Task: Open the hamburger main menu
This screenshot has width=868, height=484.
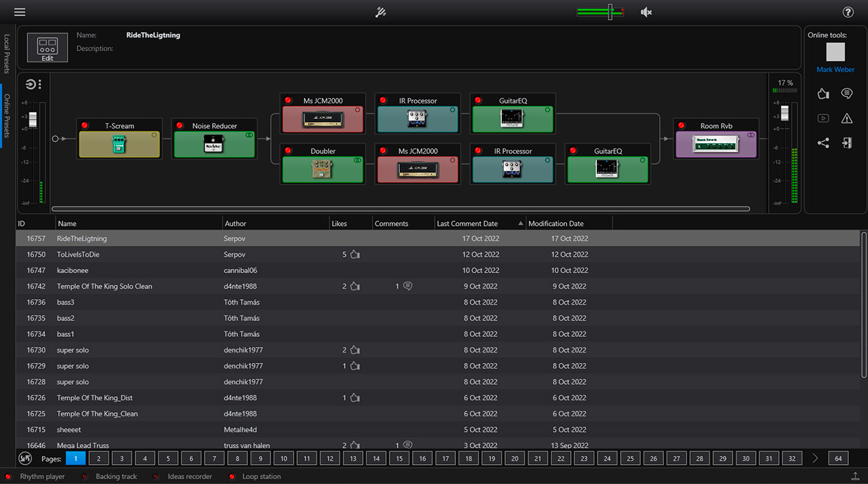Action: (19, 12)
